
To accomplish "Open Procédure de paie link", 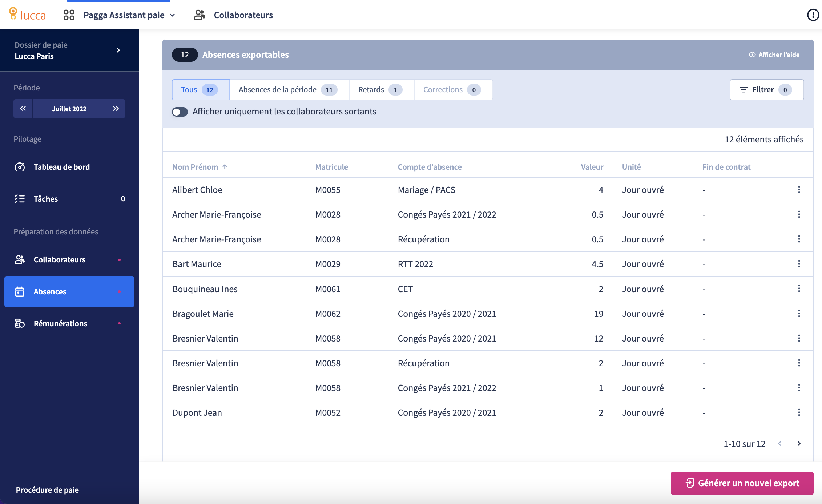I will coord(47,490).
